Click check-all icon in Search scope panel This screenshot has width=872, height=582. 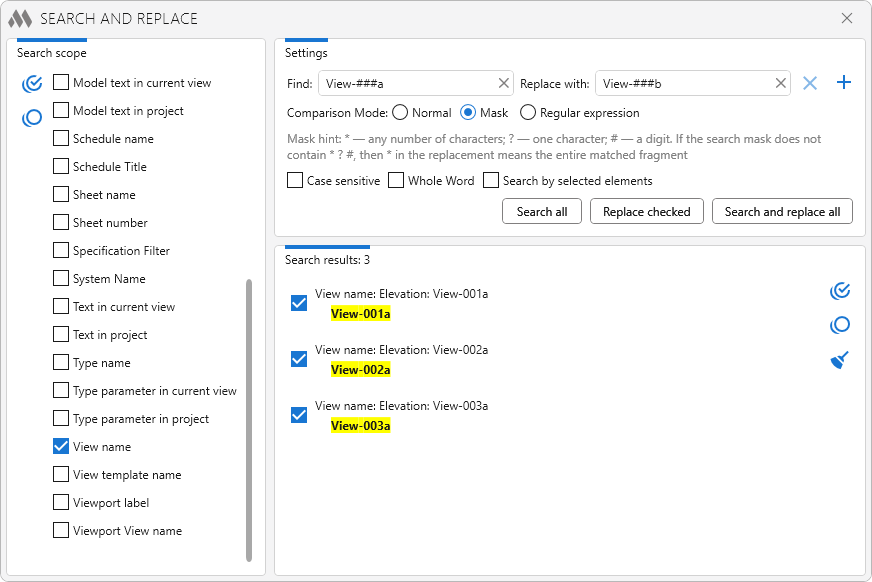click(32, 84)
